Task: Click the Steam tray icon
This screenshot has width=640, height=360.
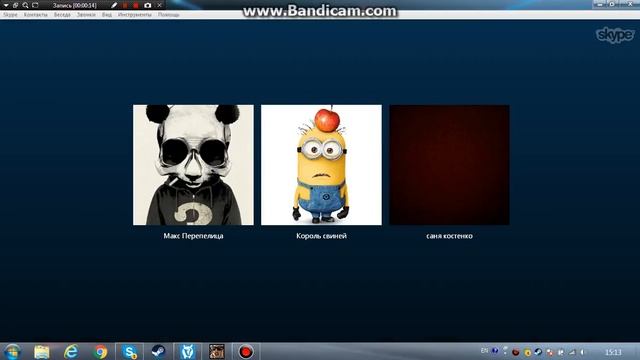Action: tap(538, 352)
